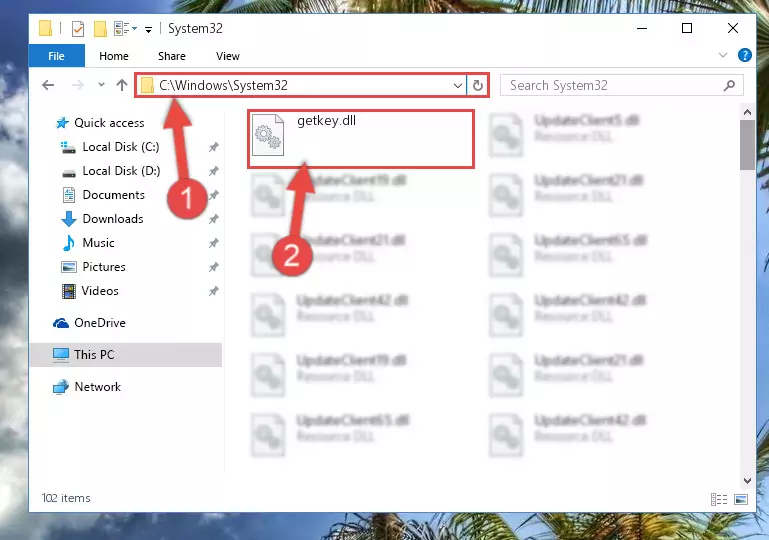Image resolution: width=769 pixels, height=540 pixels.
Task: Click the pin icon beside Videos
Action: tap(214, 291)
